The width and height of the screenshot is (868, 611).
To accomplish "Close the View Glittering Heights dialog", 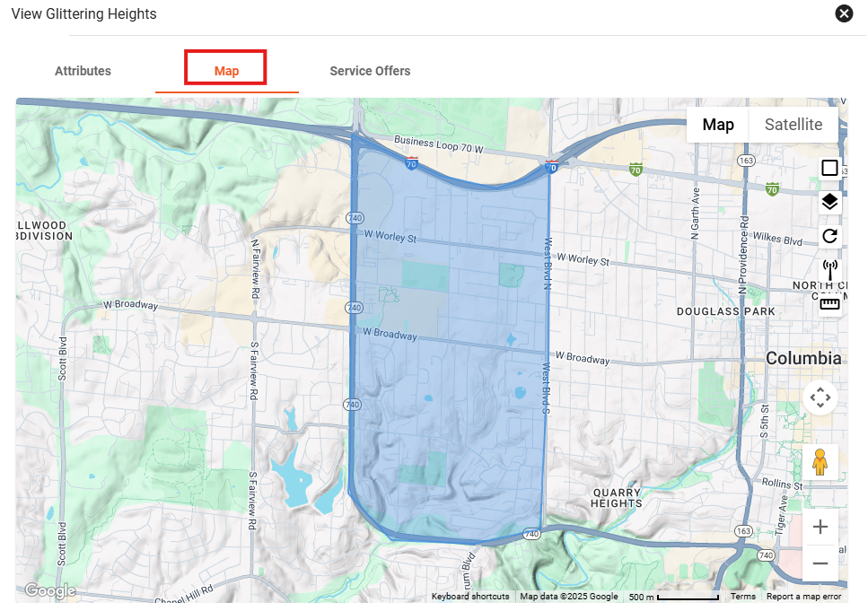I will [x=844, y=13].
